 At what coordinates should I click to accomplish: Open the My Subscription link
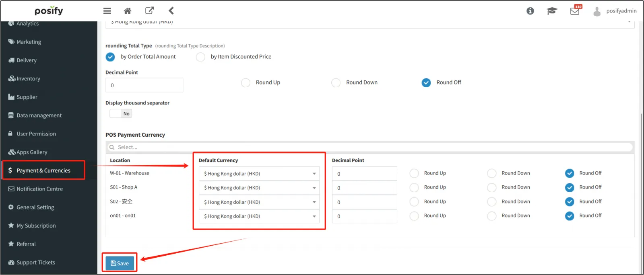[x=36, y=226]
